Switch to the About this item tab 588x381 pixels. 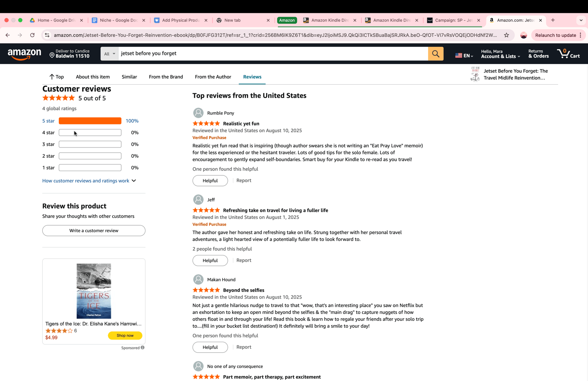[93, 77]
